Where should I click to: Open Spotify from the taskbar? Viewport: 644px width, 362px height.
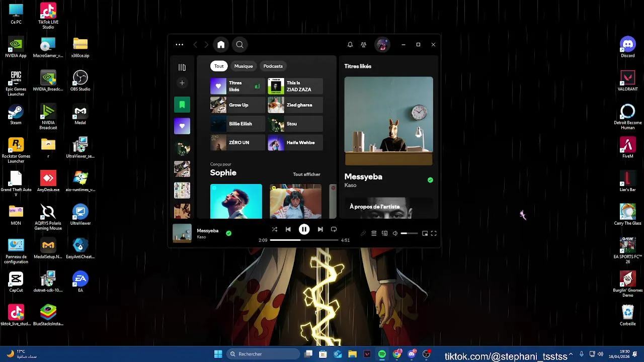[x=382, y=354]
